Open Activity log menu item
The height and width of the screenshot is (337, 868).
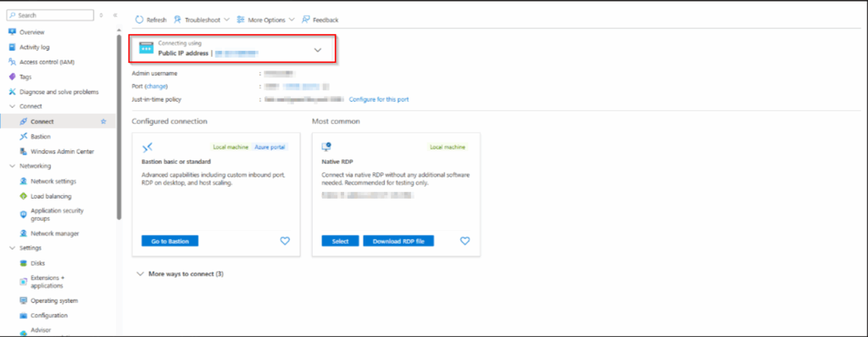coord(34,48)
